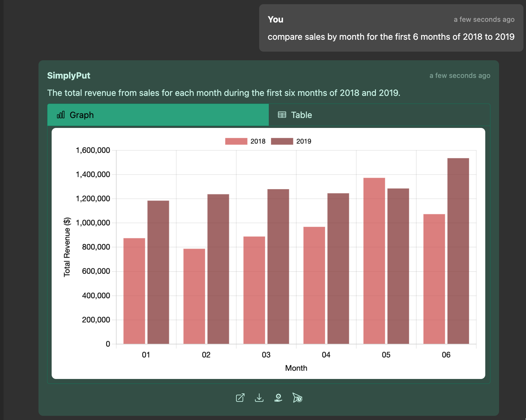Image resolution: width=526 pixels, height=420 pixels.
Task: Click the SimplyPut total revenue summary text
Action: tap(224, 93)
